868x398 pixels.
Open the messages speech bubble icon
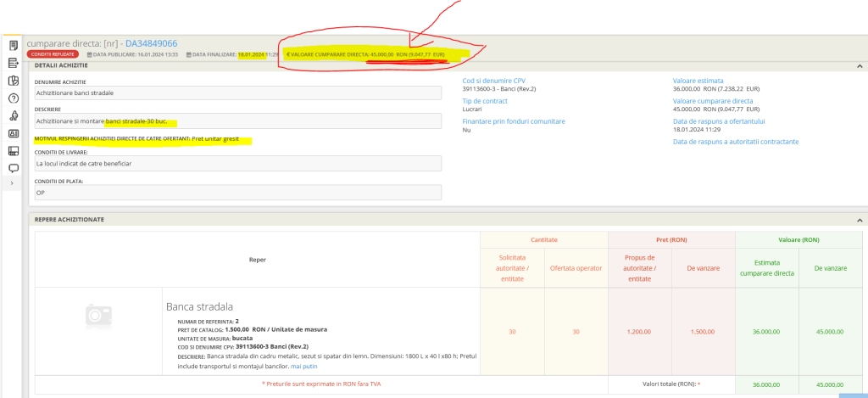(13, 168)
